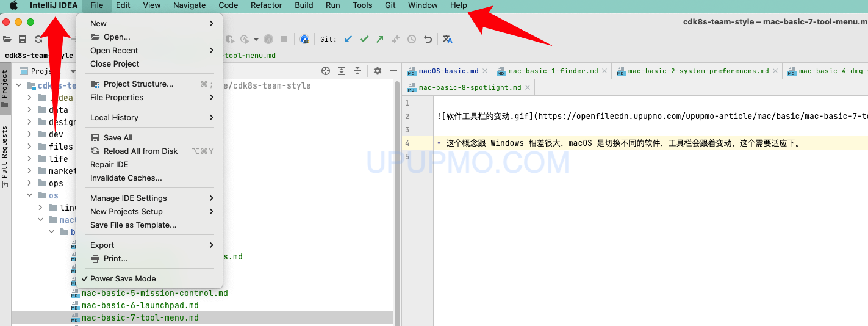Expand the dev folder chevron
The width and height of the screenshot is (868, 326).
[29, 134]
